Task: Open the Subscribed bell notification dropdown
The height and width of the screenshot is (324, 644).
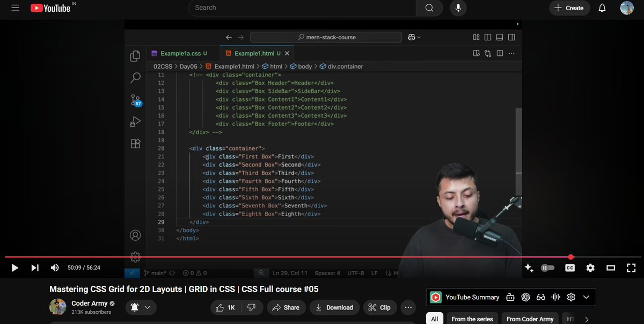Action: point(141,307)
